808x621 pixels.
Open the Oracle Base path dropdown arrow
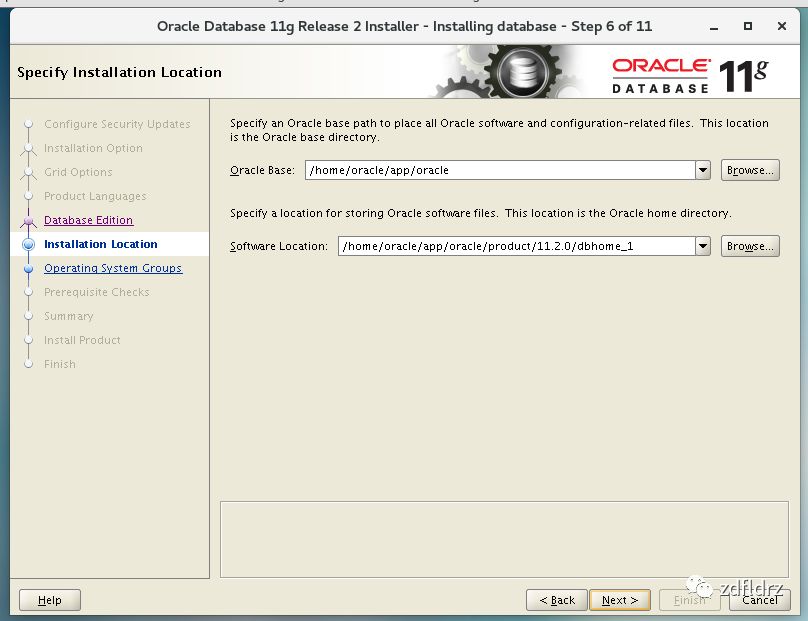point(703,170)
